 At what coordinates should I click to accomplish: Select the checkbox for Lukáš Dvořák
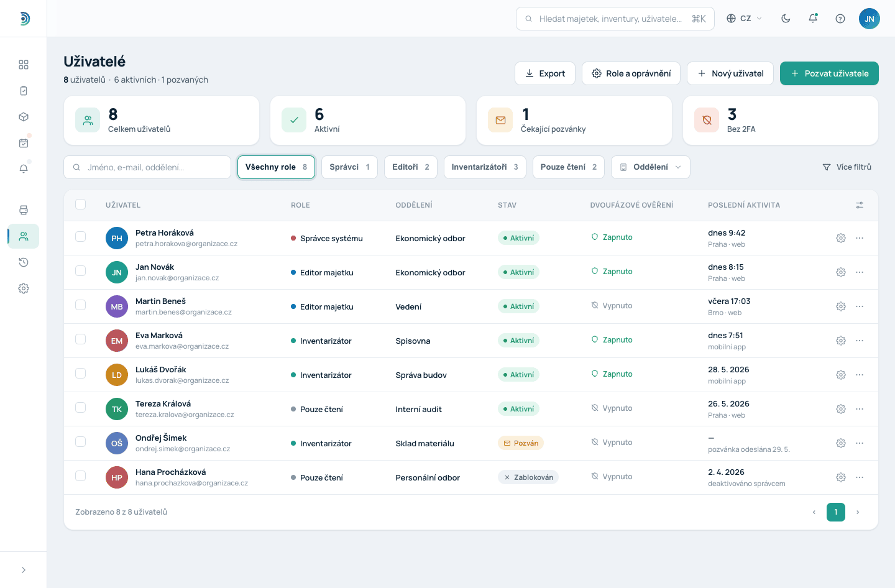tap(81, 374)
